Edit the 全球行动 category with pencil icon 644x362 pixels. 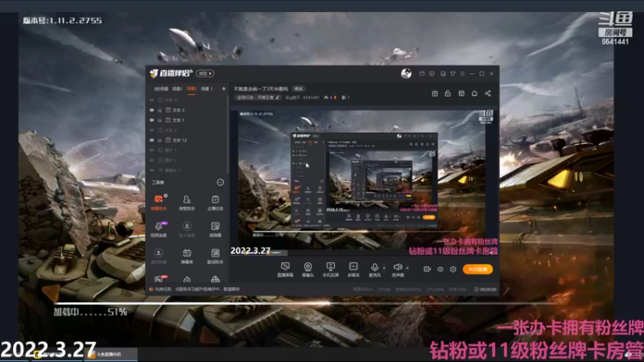(x=278, y=97)
